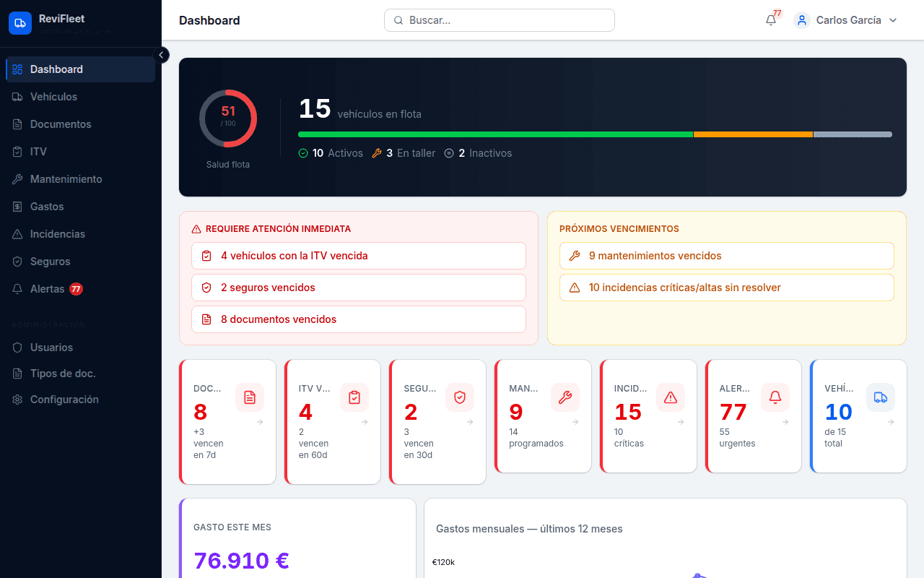Click the Buscar search field
924x578 pixels.
(x=499, y=20)
